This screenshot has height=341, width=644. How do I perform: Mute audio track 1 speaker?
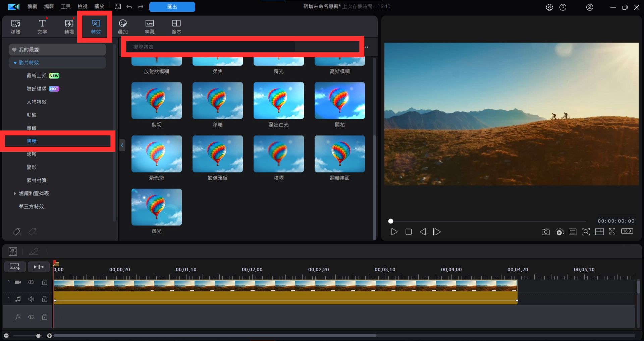pyautogui.click(x=31, y=299)
